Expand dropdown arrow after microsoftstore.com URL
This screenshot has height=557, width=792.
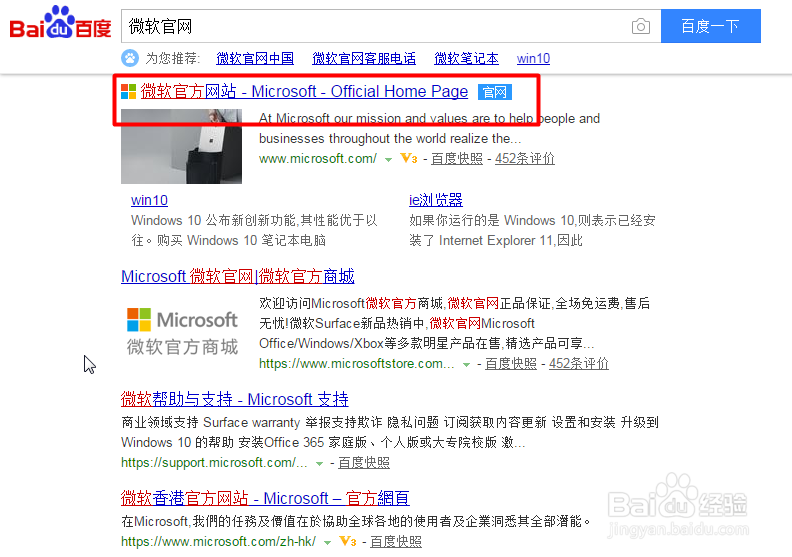[466, 365]
